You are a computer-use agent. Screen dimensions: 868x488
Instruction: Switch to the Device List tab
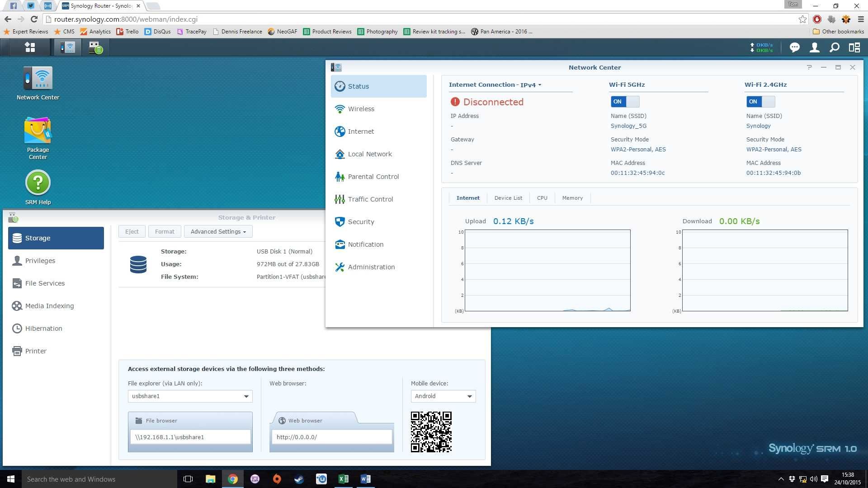click(508, 198)
